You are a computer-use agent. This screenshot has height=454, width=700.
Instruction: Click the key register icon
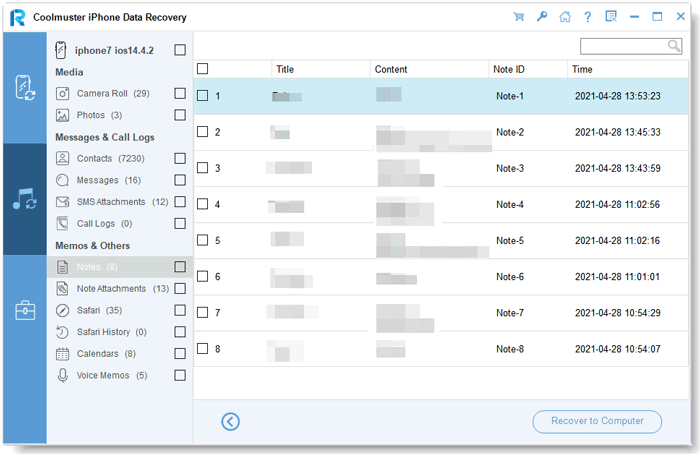coord(541,17)
